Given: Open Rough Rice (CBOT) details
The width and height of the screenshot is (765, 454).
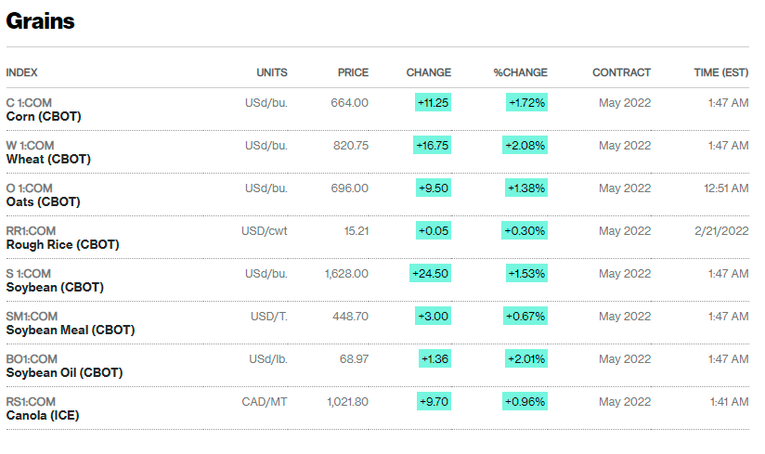Looking at the screenshot, I should (x=62, y=244).
